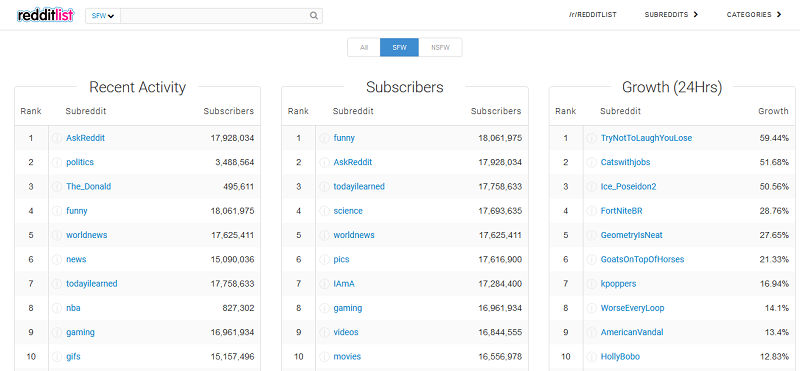Show info icon for FortNiteBR

(x=591, y=211)
